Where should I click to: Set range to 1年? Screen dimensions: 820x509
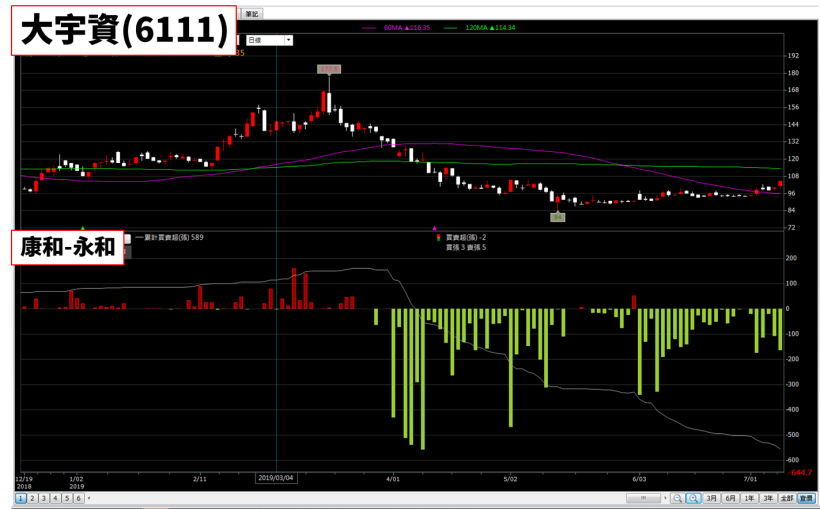749,498
